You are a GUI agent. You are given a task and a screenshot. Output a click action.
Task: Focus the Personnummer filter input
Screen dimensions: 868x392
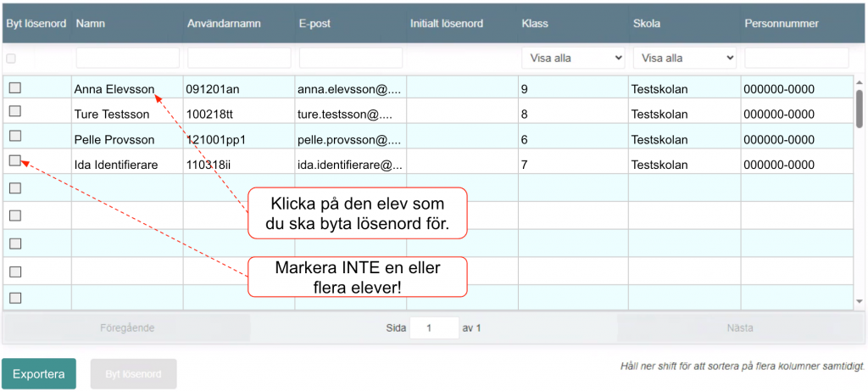(797, 58)
